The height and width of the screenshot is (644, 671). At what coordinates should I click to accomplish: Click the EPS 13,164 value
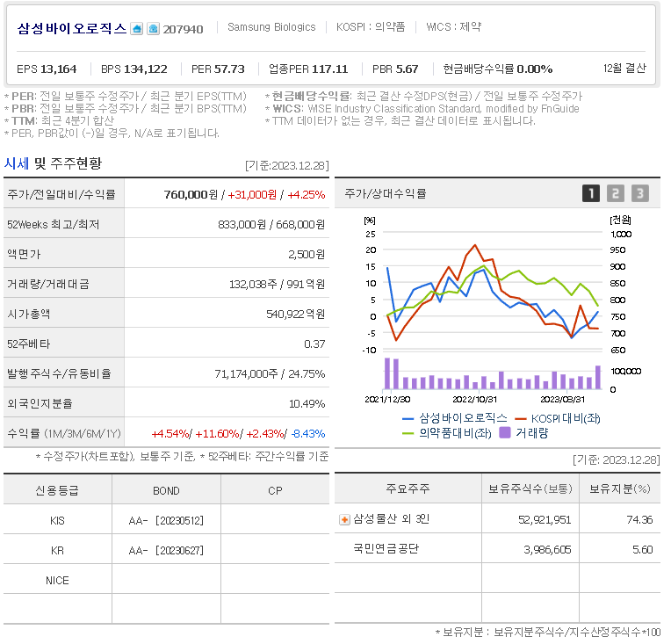[x=47, y=69]
